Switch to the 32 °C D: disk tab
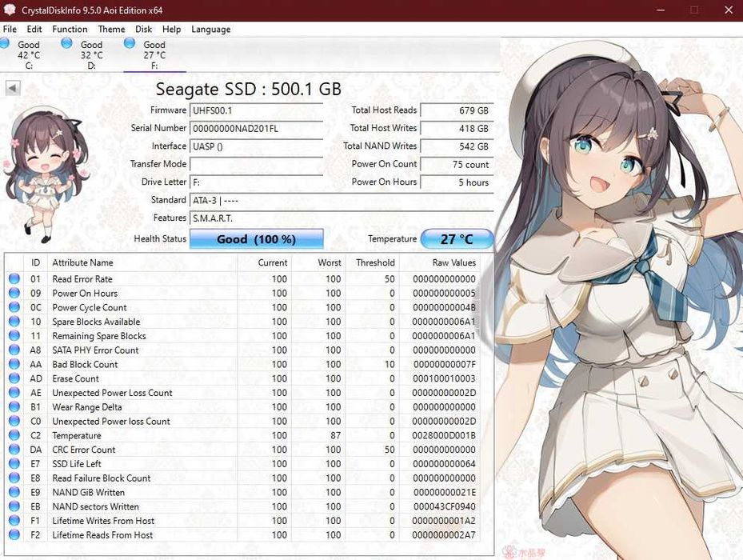743x560 pixels. (91, 55)
